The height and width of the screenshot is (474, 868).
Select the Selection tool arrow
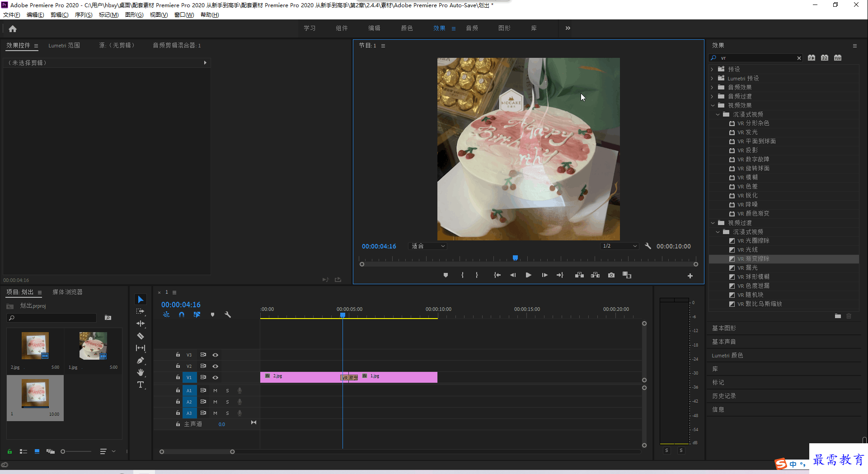coord(141,300)
